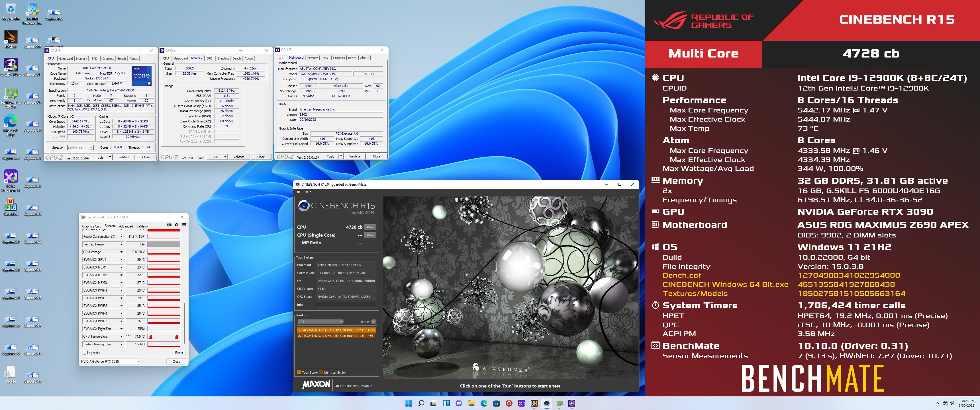
Task: Click the Reset button in GPU-Z
Action: pyautogui.click(x=179, y=353)
